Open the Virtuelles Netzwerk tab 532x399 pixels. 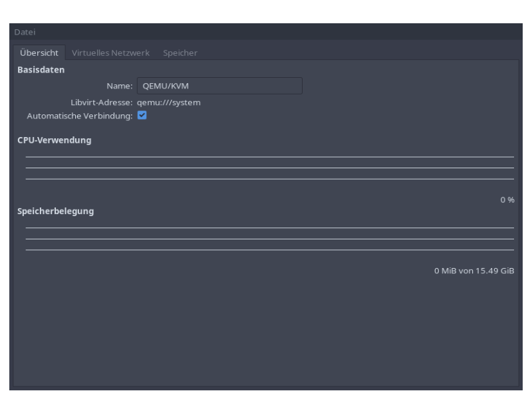tap(110, 53)
